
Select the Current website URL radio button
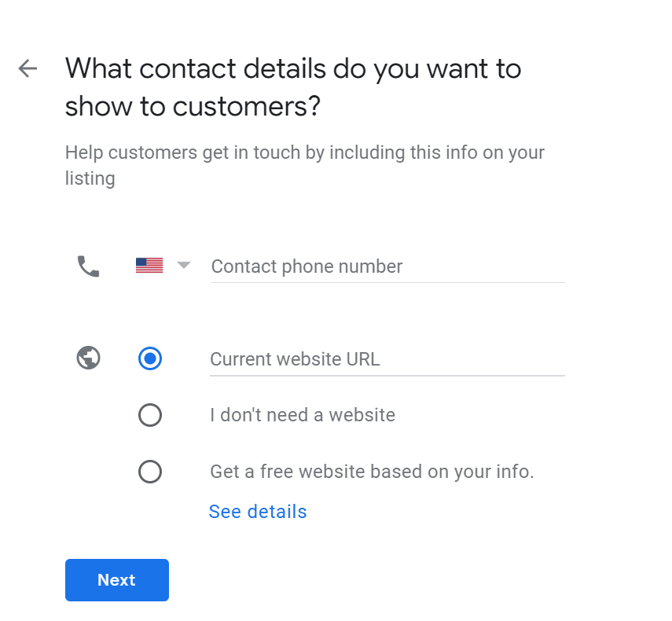(x=150, y=358)
